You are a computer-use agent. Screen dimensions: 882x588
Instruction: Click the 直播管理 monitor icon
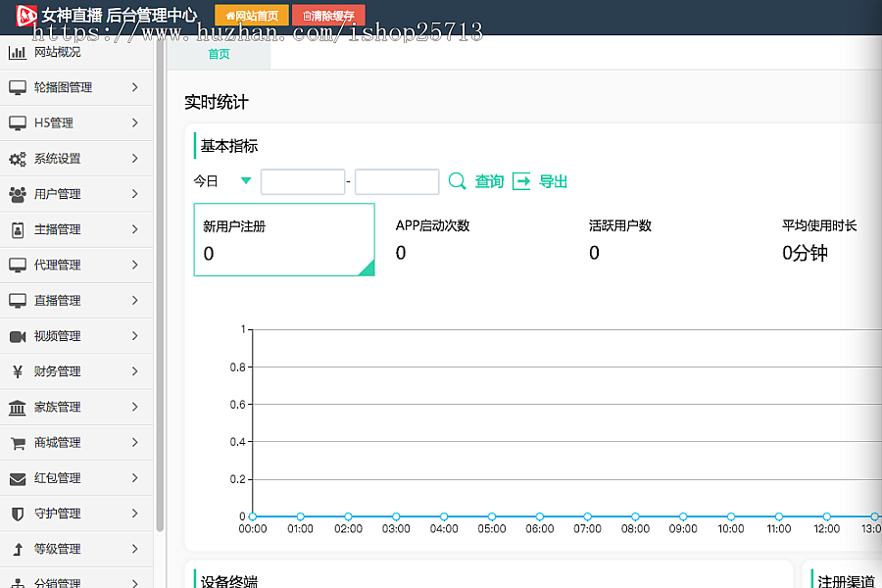coord(18,301)
